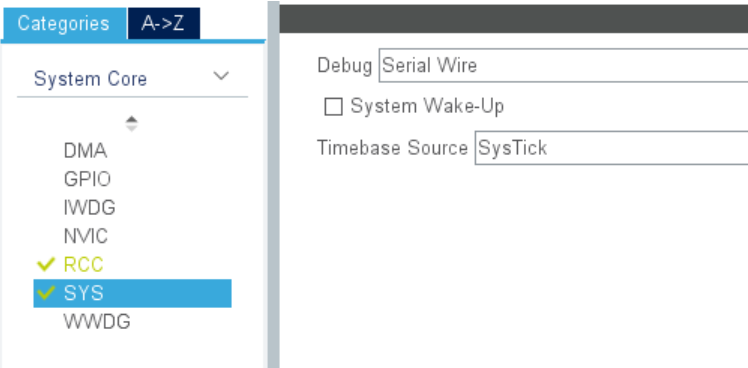
Task: Click the highlighted SYS entry
Action: coord(132,293)
